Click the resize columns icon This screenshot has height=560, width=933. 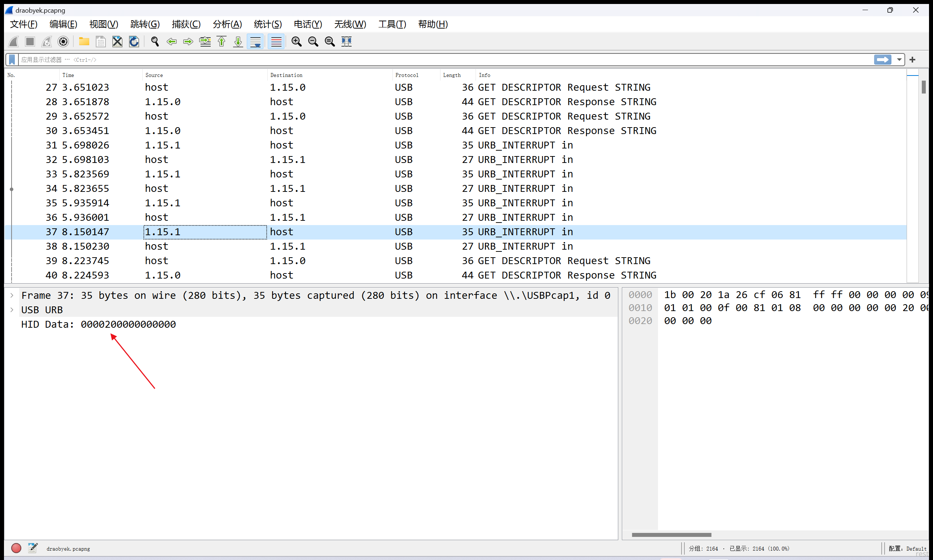point(346,42)
